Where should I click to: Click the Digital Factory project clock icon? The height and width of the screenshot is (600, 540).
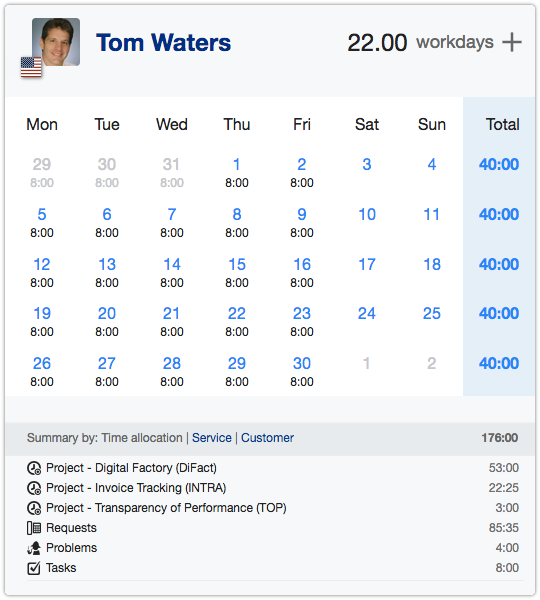34,468
